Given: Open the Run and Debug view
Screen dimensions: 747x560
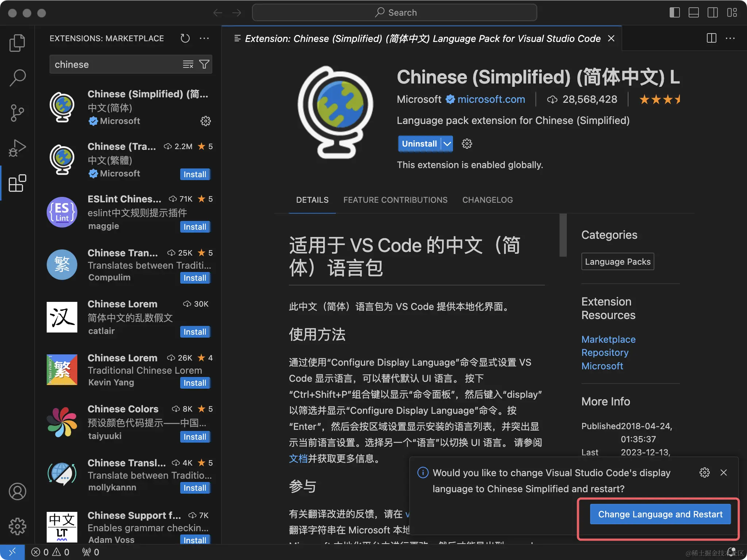Looking at the screenshot, I should tap(17, 148).
